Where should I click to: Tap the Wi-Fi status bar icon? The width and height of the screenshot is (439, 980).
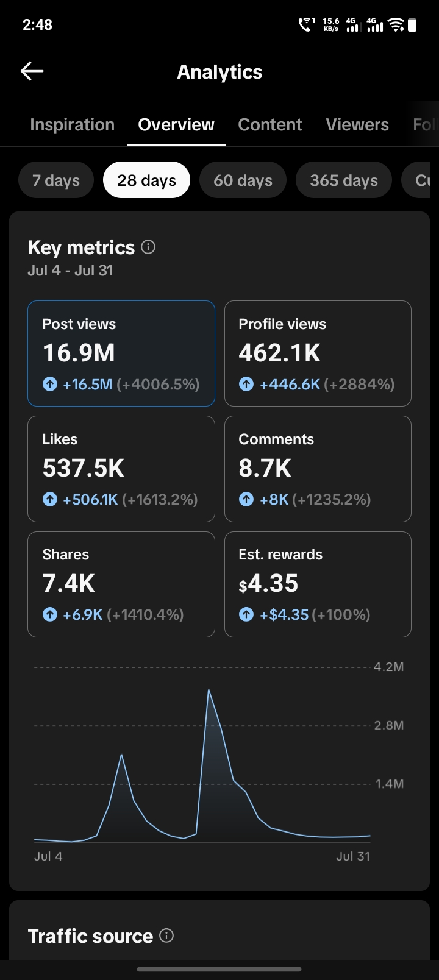[x=396, y=24]
